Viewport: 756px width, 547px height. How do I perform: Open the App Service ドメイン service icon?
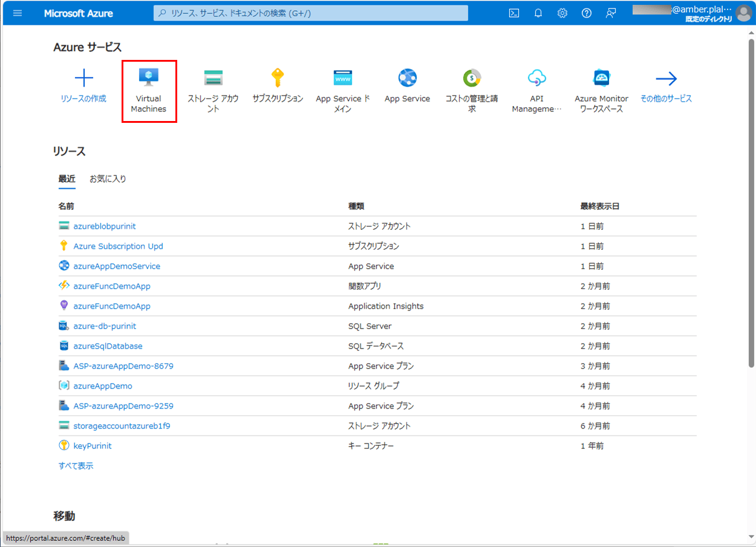(x=343, y=78)
